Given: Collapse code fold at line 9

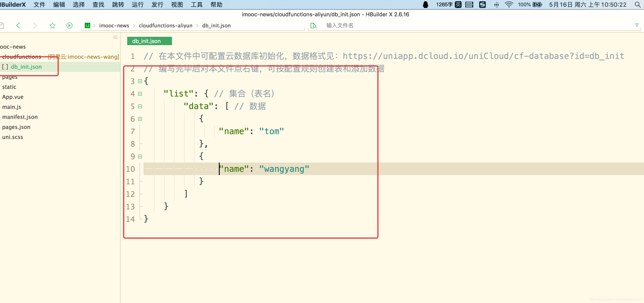Looking at the screenshot, I should click(140, 157).
